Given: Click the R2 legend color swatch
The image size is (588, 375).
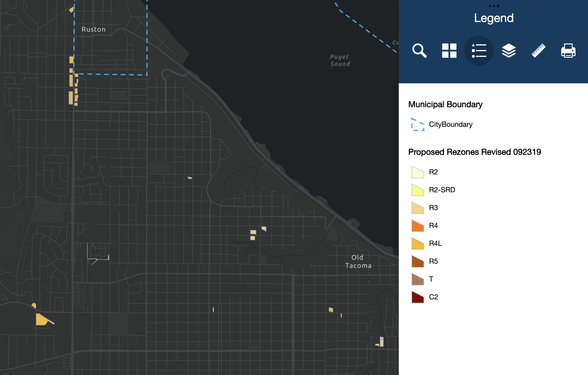Looking at the screenshot, I should pyautogui.click(x=417, y=172).
